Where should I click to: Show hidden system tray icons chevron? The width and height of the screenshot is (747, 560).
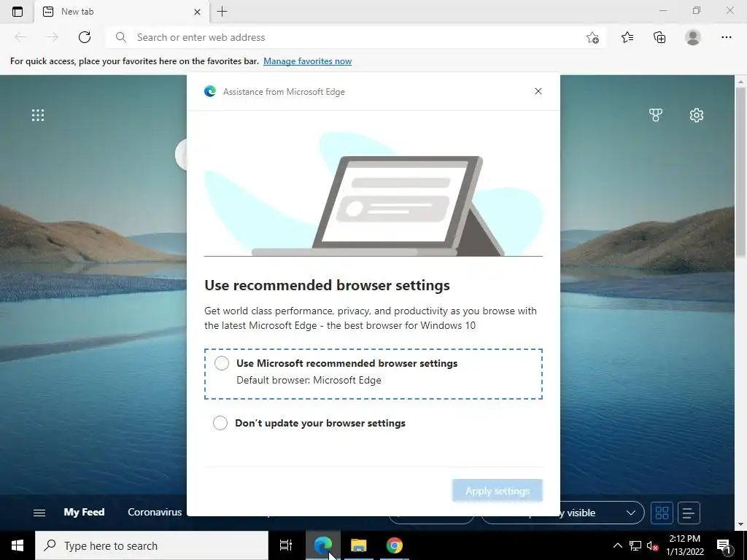point(617,545)
